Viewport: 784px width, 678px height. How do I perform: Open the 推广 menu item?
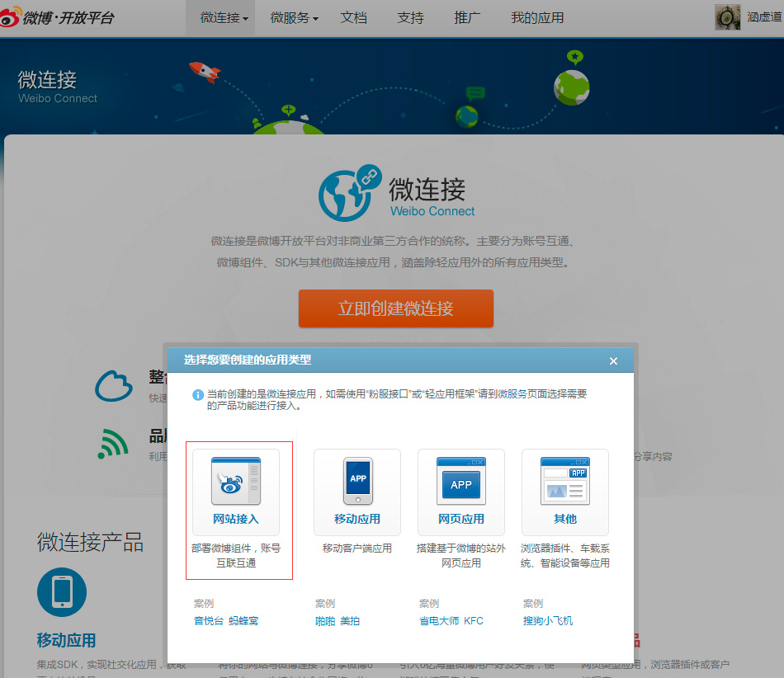tap(467, 18)
